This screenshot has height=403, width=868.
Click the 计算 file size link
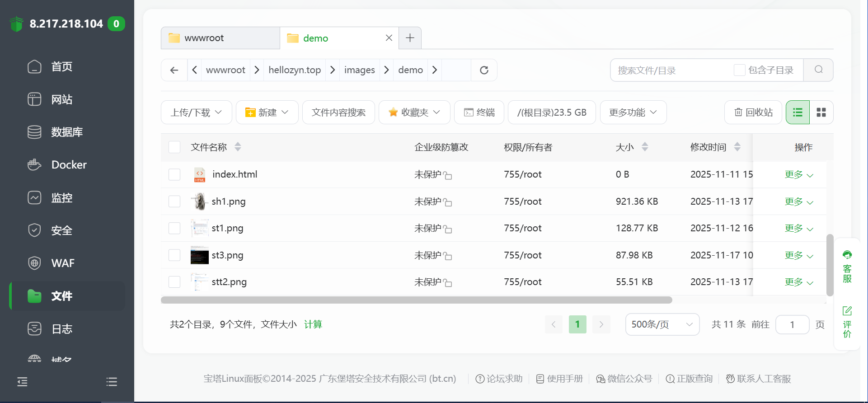(313, 324)
